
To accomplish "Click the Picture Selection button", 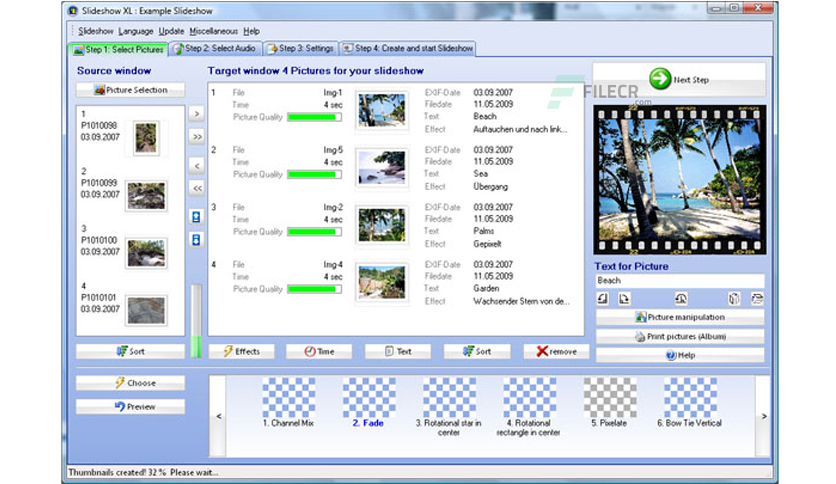I will tap(131, 90).
